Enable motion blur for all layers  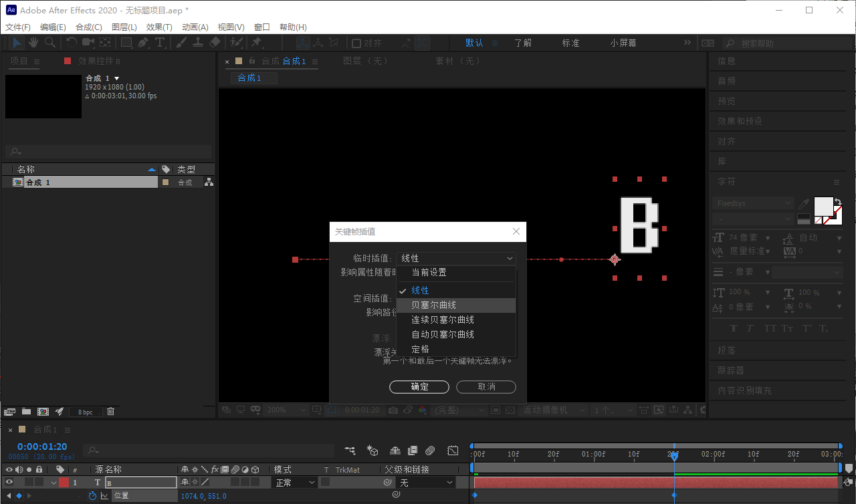429,451
